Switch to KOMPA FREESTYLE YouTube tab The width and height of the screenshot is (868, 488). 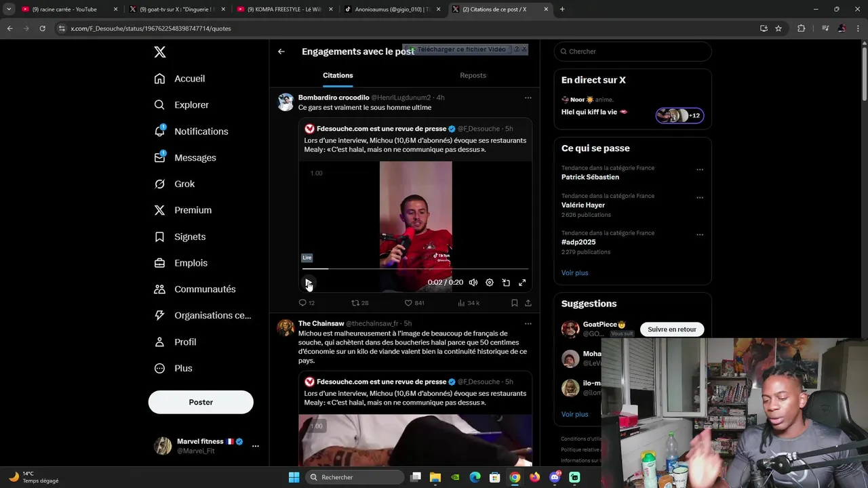[x=286, y=9]
